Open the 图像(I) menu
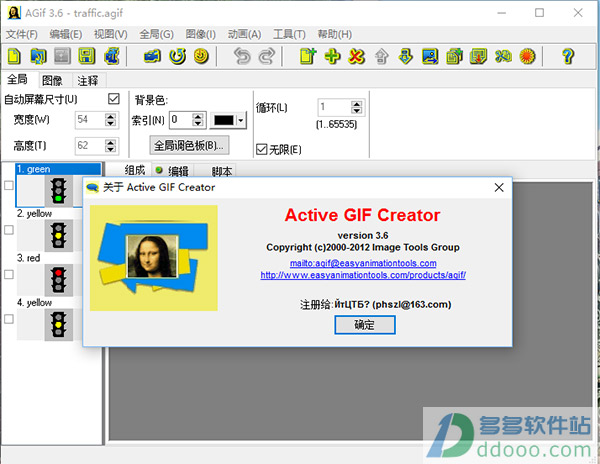Viewport: 600px width, 464px height. point(201,34)
